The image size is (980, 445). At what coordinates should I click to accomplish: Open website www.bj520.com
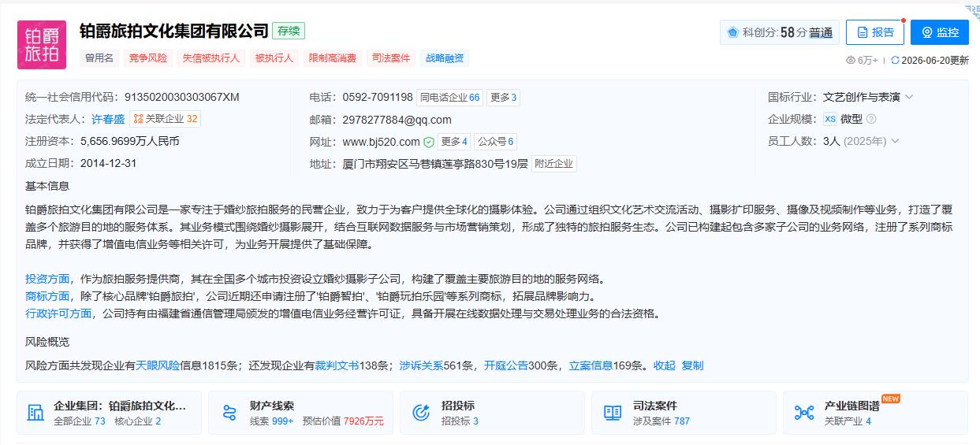[381, 142]
